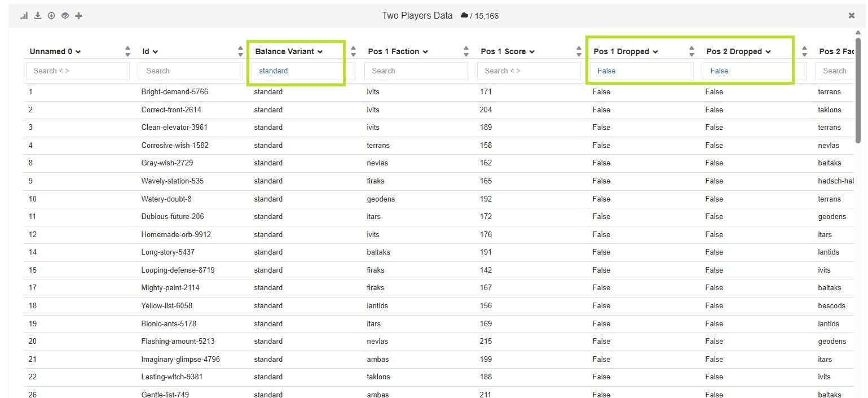Open the Unnamed 0 column dropdown
Image resolution: width=868 pixels, height=398 pixels.
click(78, 52)
